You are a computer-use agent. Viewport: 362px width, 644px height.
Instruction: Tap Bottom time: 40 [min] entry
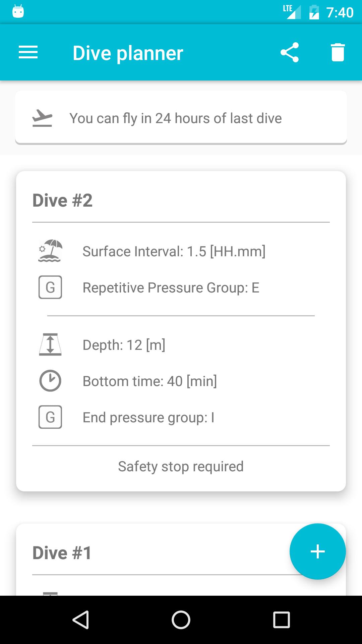pos(150,381)
